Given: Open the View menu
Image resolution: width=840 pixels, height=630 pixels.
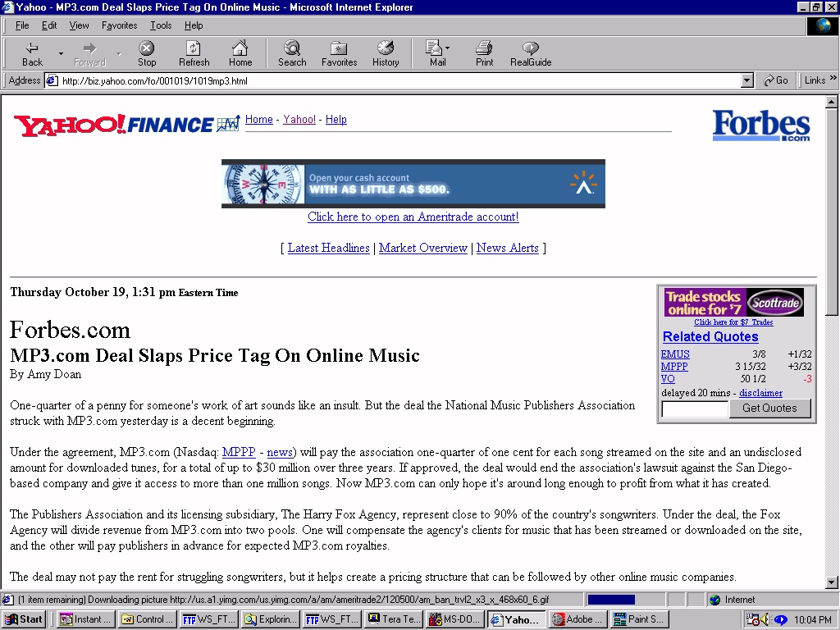Looking at the screenshot, I should (x=79, y=25).
